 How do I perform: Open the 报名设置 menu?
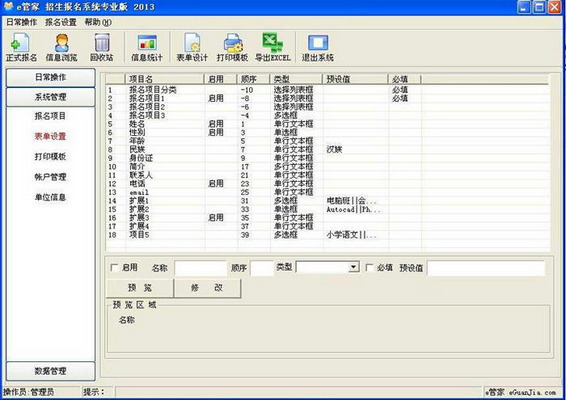point(61,22)
